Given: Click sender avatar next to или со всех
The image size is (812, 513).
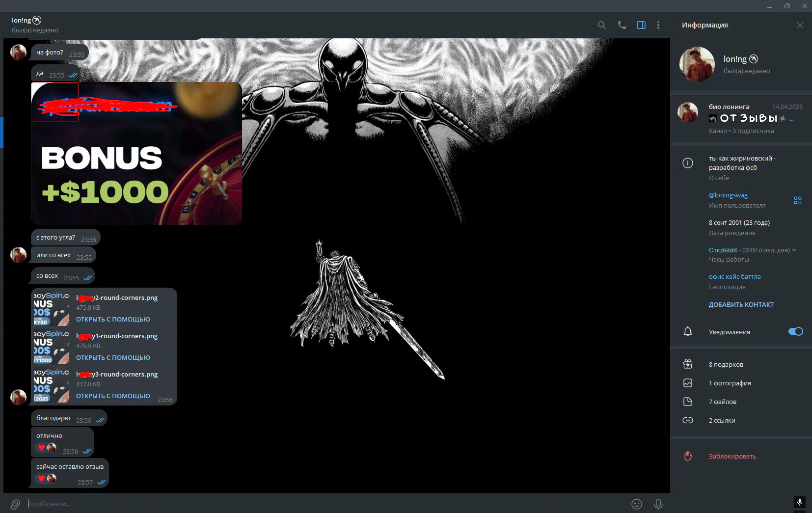Looking at the screenshot, I should coord(19,255).
